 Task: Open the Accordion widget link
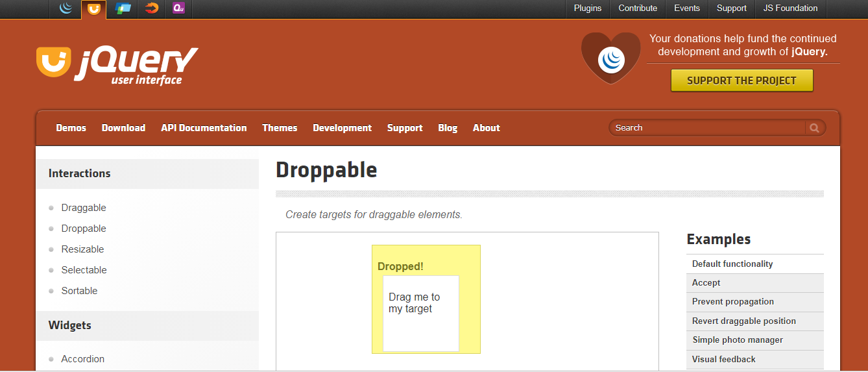[x=83, y=359]
